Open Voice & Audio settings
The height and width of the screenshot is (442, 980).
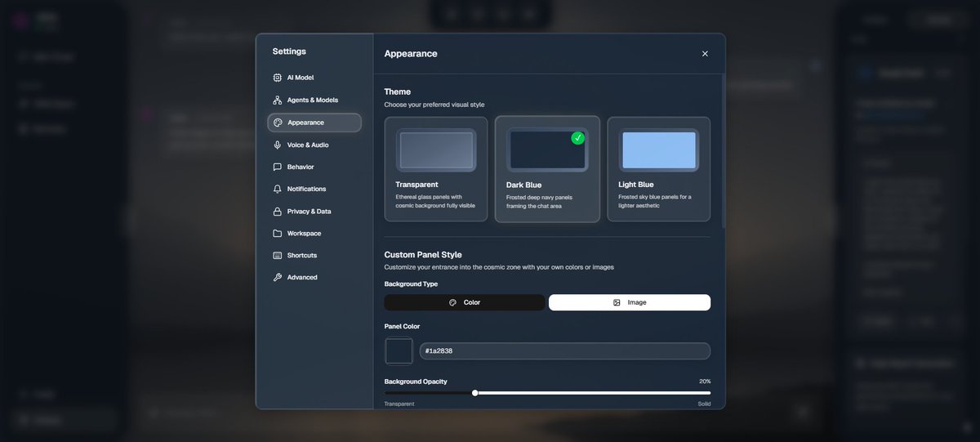coord(314,145)
